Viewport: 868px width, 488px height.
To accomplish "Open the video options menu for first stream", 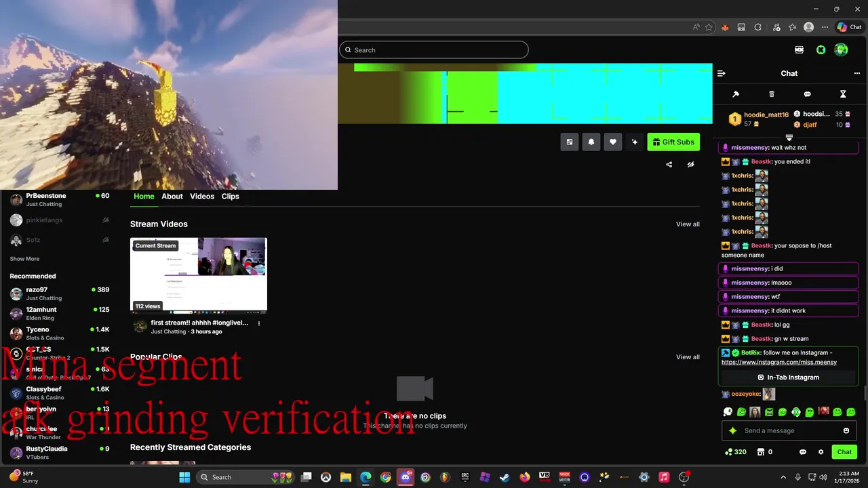I will (258, 323).
